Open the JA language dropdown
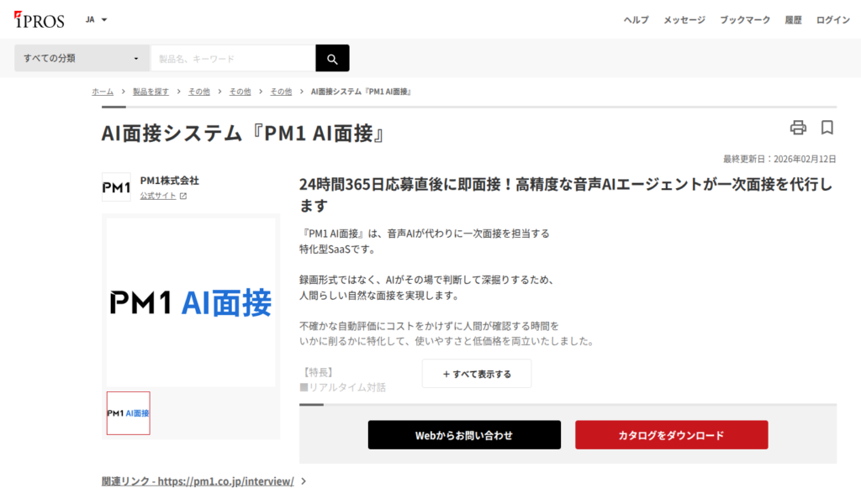861x504 pixels. click(x=96, y=20)
